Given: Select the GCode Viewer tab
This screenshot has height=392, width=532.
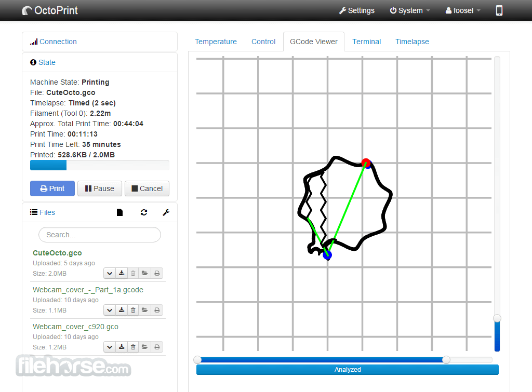Looking at the screenshot, I should tap(313, 42).
